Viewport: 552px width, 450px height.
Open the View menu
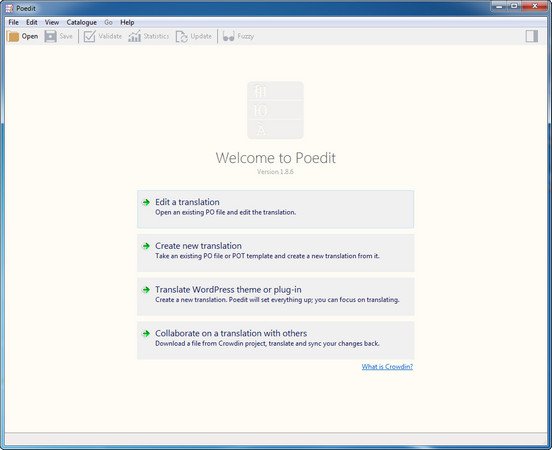tap(52, 22)
